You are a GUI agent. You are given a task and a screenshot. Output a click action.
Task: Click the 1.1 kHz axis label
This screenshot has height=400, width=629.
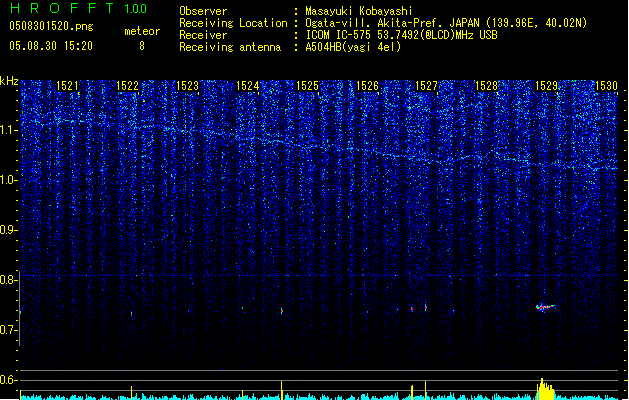coord(9,130)
